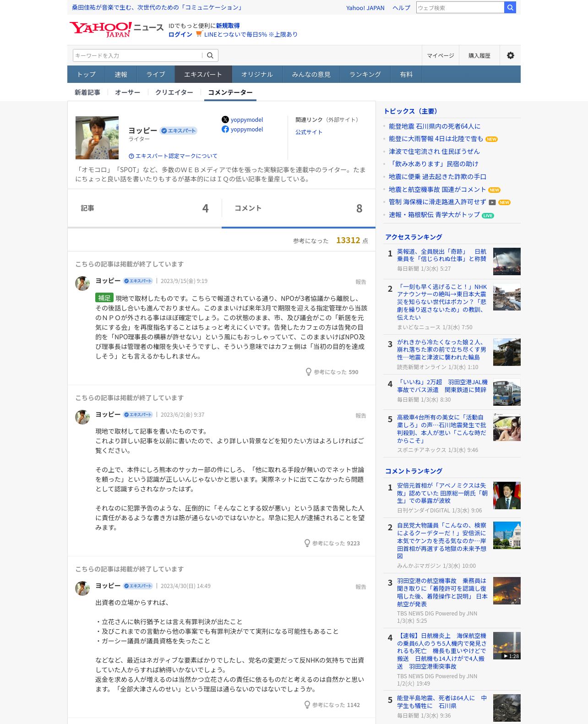Click 報告 on the 2023/9/15 comment

[361, 282]
